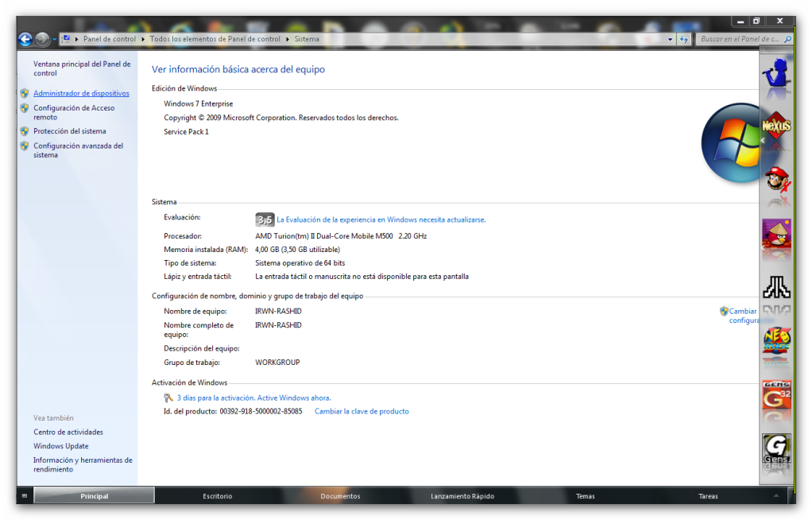This screenshot has width=812, height=520.
Task: Click the up arrow beside Tareas tab
Action: [x=776, y=495]
